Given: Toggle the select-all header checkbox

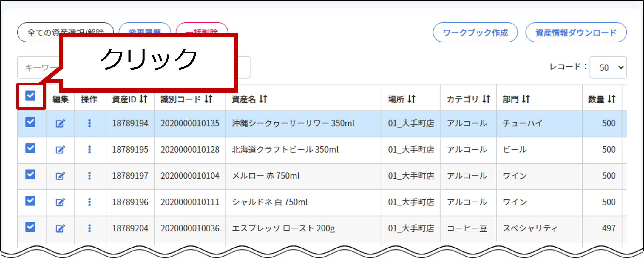Looking at the screenshot, I should coord(30,96).
